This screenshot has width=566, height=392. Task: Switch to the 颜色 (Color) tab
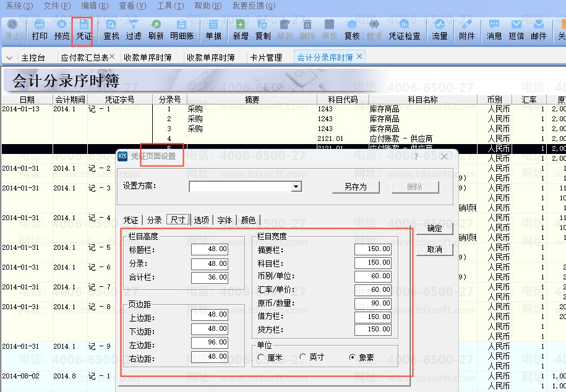tap(248, 220)
